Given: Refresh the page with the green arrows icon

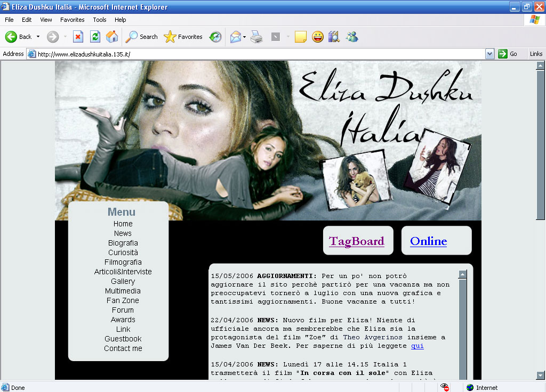Looking at the screenshot, I should pos(95,37).
